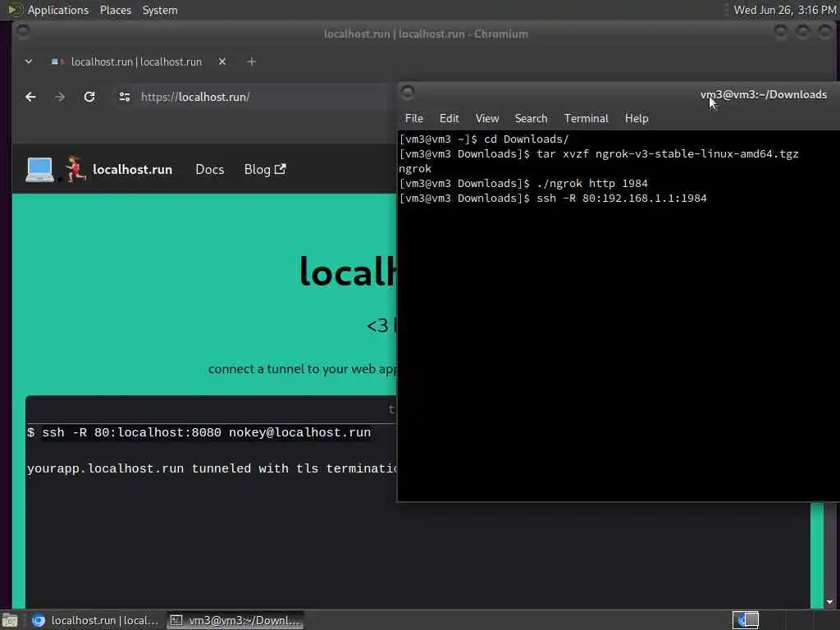Click the external-link icon next to Blog

click(281, 169)
